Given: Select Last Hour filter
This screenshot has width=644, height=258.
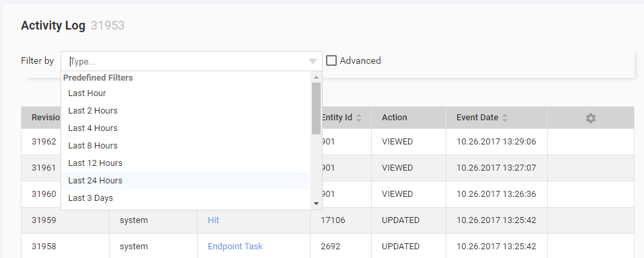Looking at the screenshot, I should point(186,93).
